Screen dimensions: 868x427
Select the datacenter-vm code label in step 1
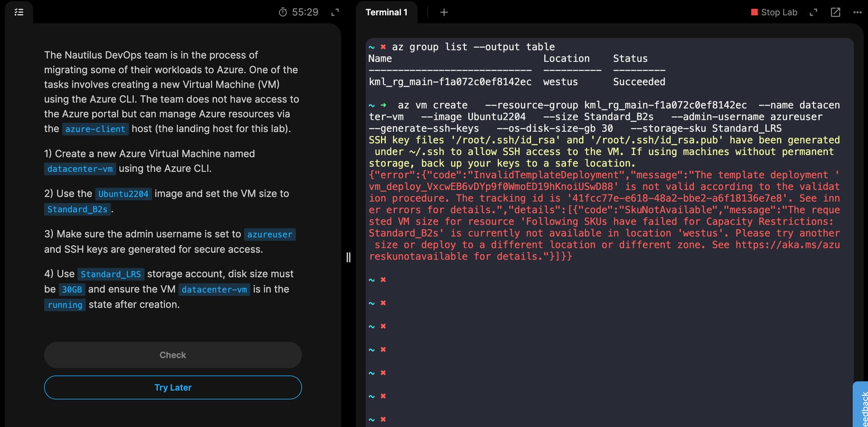[x=80, y=169]
